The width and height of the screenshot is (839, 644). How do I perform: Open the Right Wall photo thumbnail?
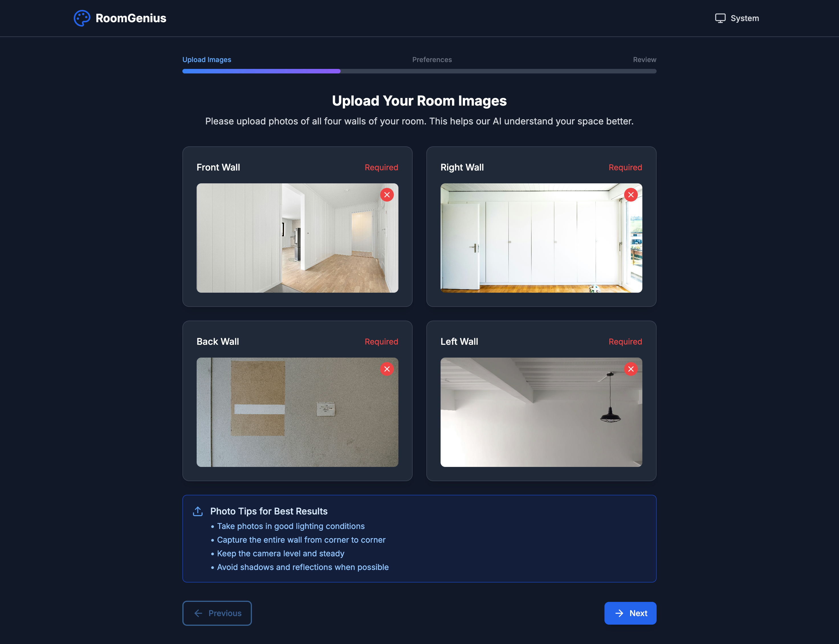point(541,238)
